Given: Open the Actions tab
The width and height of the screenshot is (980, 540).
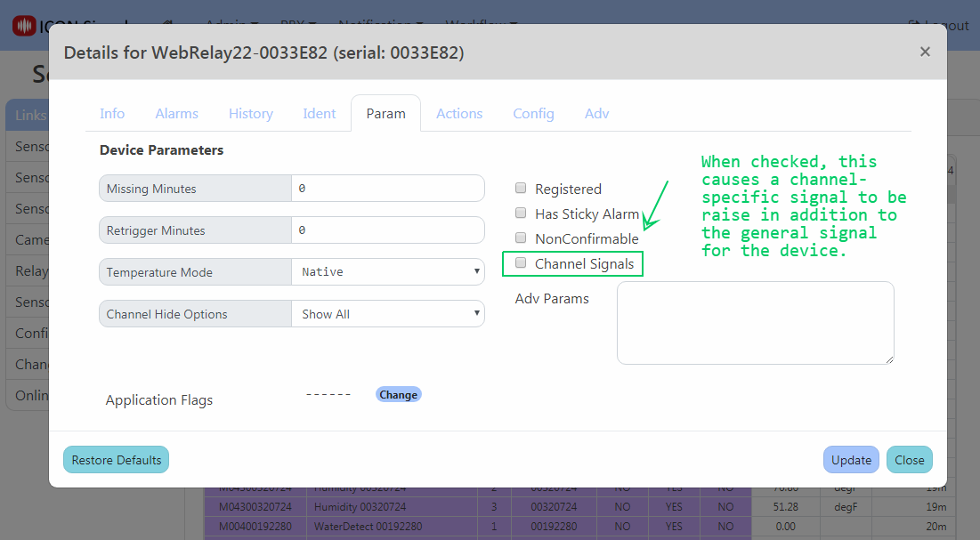Looking at the screenshot, I should click(x=459, y=114).
